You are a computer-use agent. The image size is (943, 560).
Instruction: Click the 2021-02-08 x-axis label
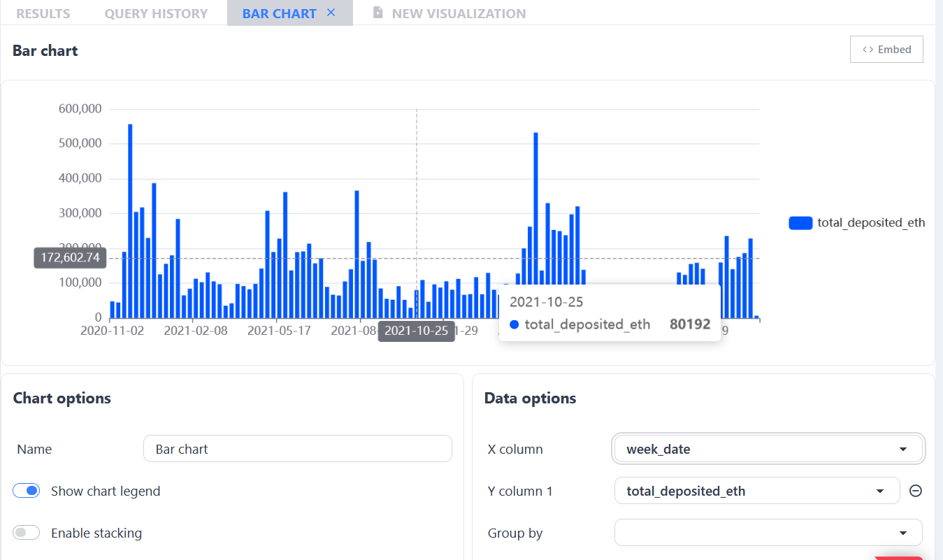tap(196, 331)
